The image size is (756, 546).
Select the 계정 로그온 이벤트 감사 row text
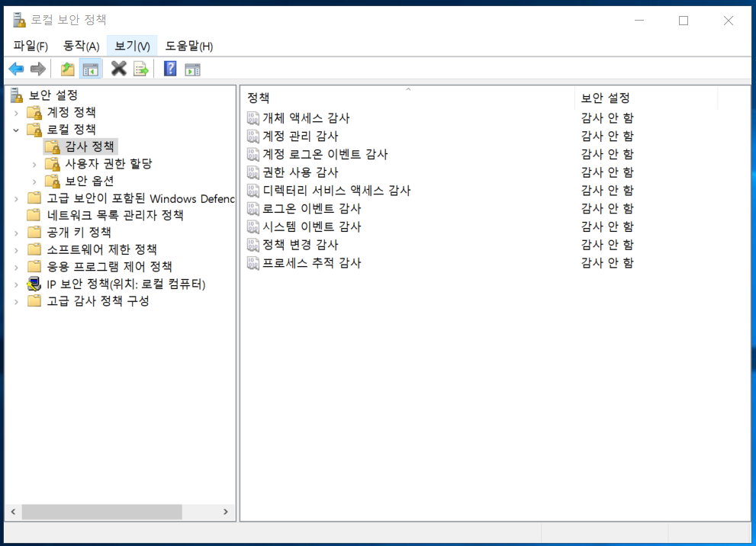pyautogui.click(x=325, y=154)
